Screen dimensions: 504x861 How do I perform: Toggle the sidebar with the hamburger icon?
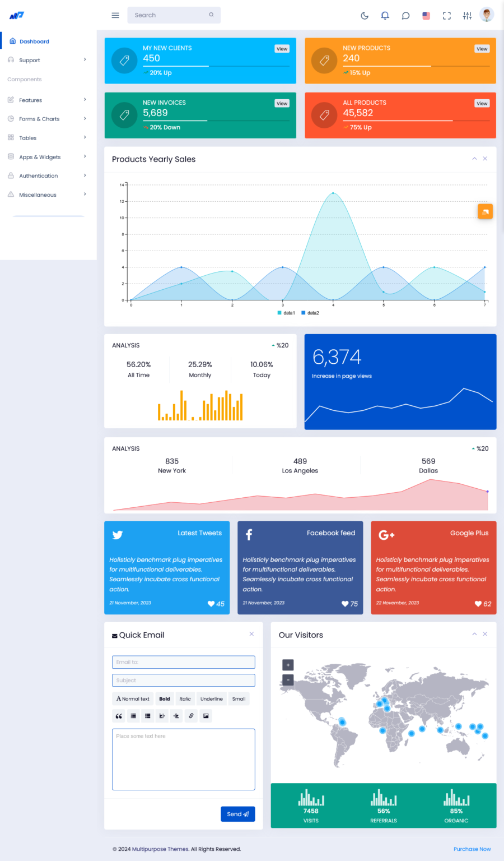coord(115,15)
